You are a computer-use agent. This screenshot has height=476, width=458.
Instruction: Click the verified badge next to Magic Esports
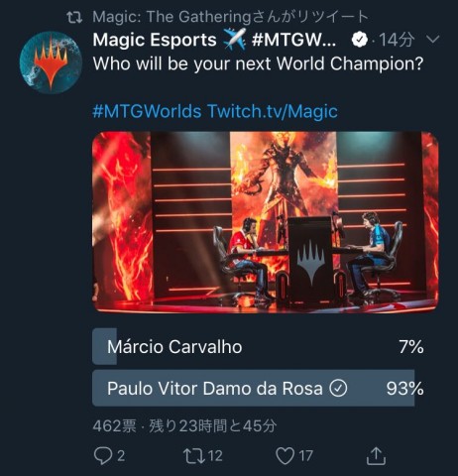360,40
